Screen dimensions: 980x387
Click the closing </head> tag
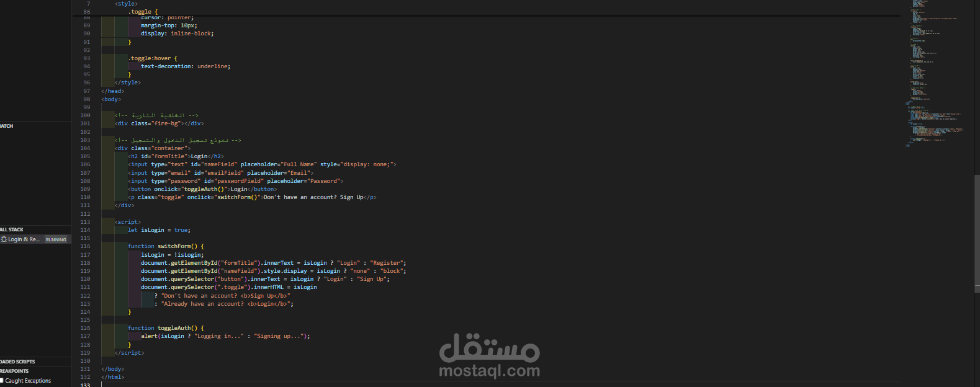(x=113, y=91)
